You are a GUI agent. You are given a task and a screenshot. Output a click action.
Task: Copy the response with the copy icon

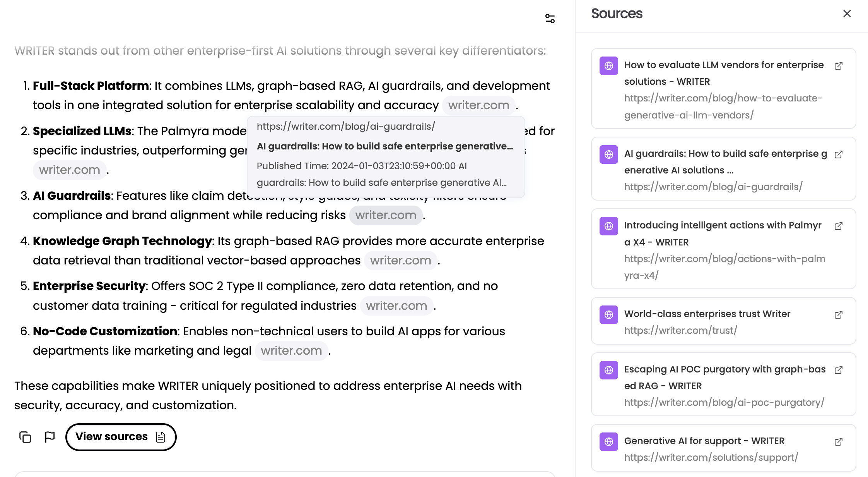coord(25,437)
